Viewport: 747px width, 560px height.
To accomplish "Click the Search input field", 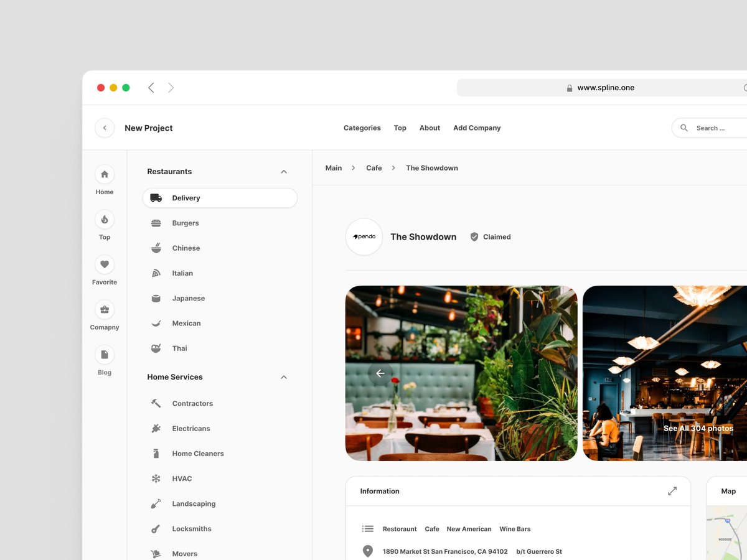I will [x=710, y=128].
